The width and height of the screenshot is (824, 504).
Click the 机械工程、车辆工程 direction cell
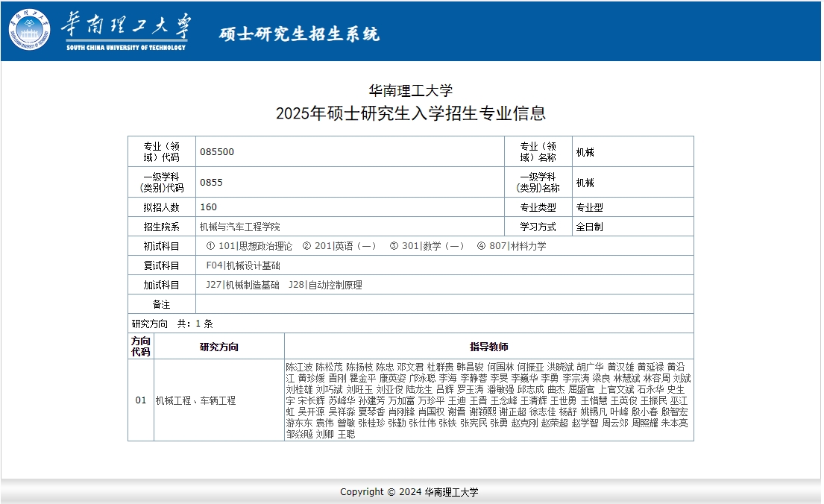click(219, 400)
